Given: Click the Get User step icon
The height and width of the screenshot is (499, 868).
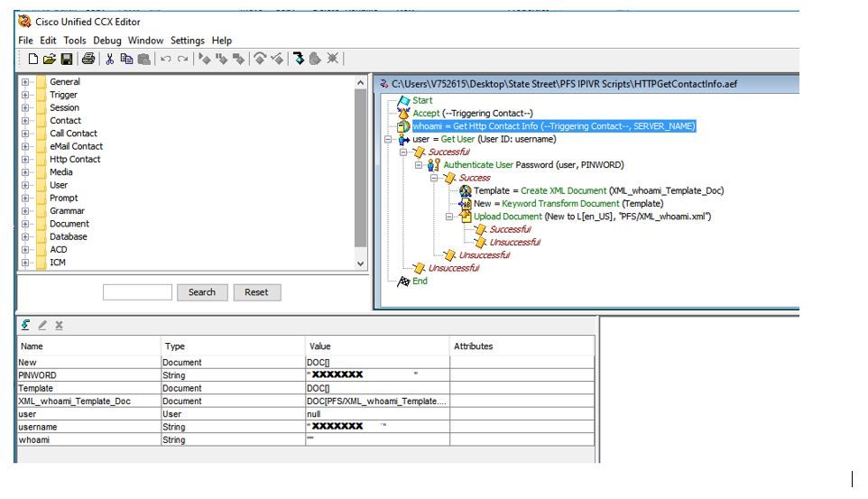Looking at the screenshot, I should [403, 140].
